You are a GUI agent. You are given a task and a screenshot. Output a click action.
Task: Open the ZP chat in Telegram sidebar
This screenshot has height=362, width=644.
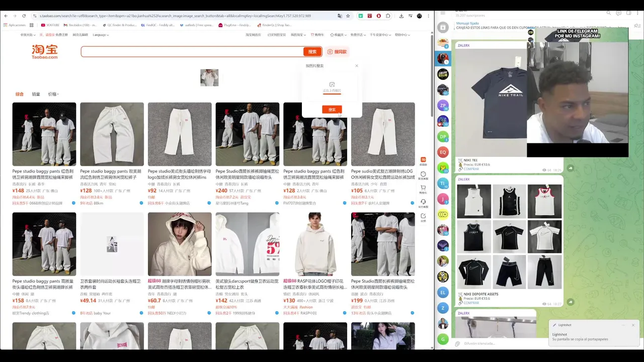(x=443, y=106)
